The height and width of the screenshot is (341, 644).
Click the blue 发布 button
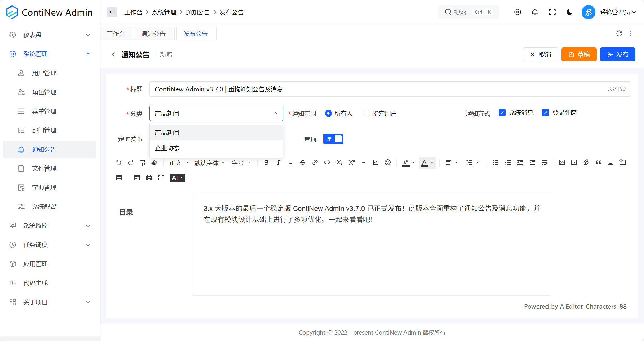pos(617,54)
